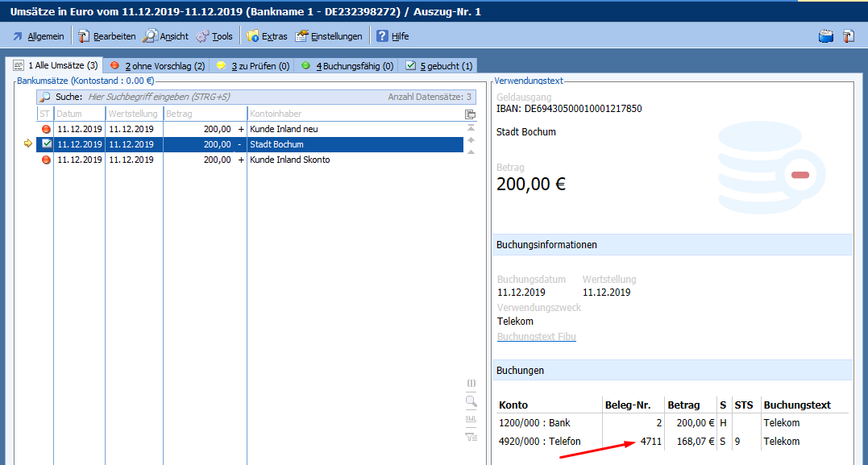The height and width of the screenshot is (465, 868).
Task: Click red status dot of Kunde Inland Skonto
Action: (47, 160)
